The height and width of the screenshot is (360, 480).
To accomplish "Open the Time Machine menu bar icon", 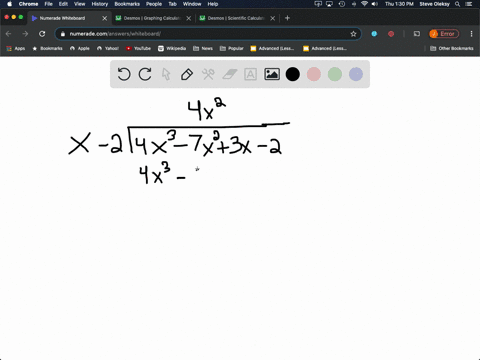I will pos(342,4).
